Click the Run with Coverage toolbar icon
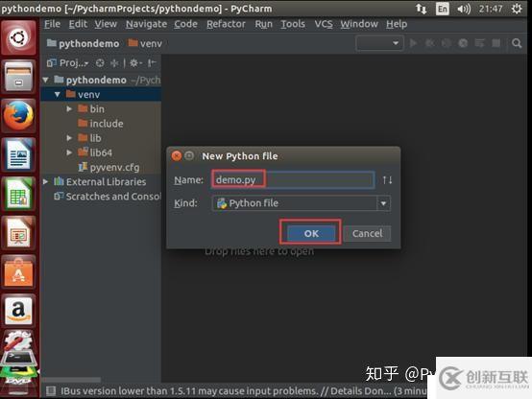 [x=447, y=43]
